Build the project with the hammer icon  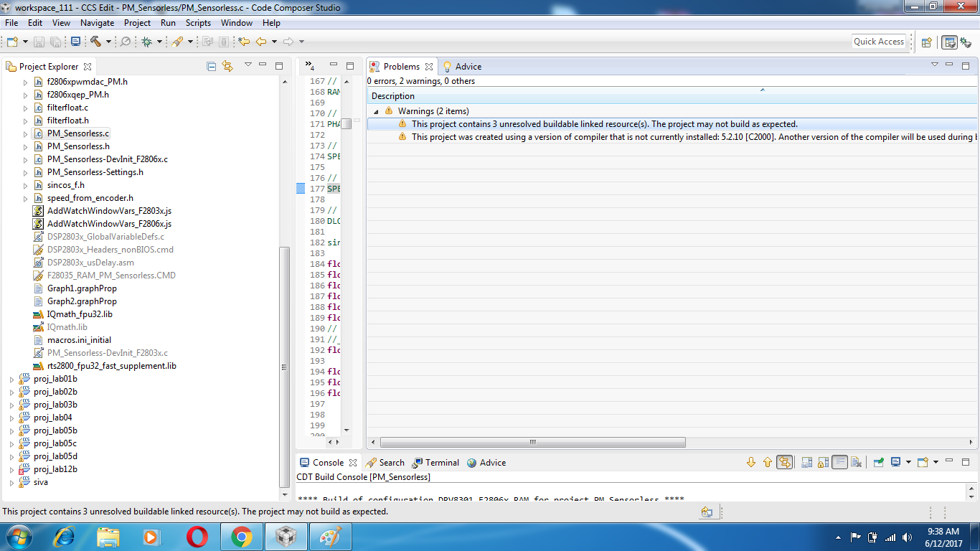point(95,42)
